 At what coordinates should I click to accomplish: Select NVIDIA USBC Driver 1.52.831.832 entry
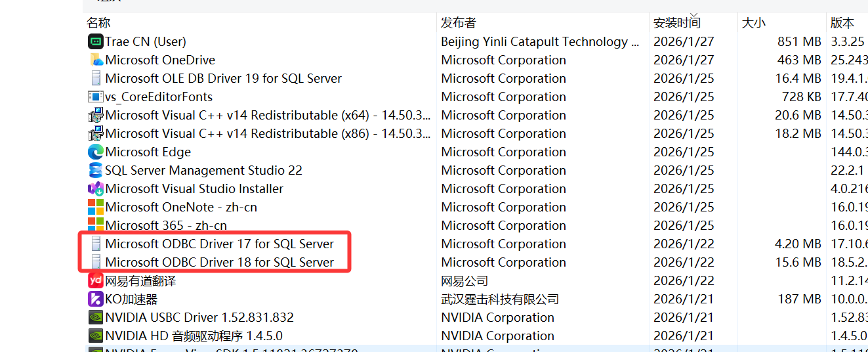click(199, 317)
